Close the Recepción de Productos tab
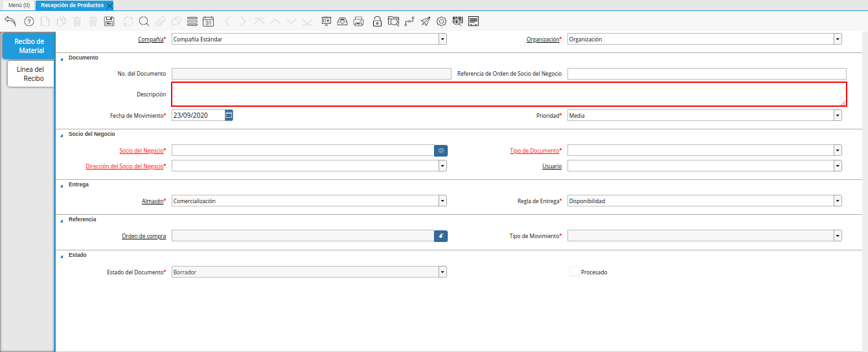This screenshot has height=352, width=868. (109, 5)
